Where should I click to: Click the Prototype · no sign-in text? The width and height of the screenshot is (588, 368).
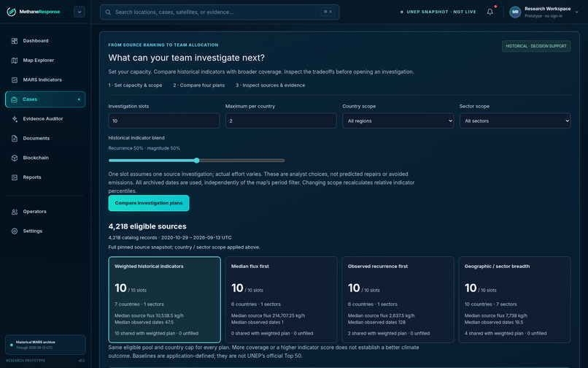543,16
